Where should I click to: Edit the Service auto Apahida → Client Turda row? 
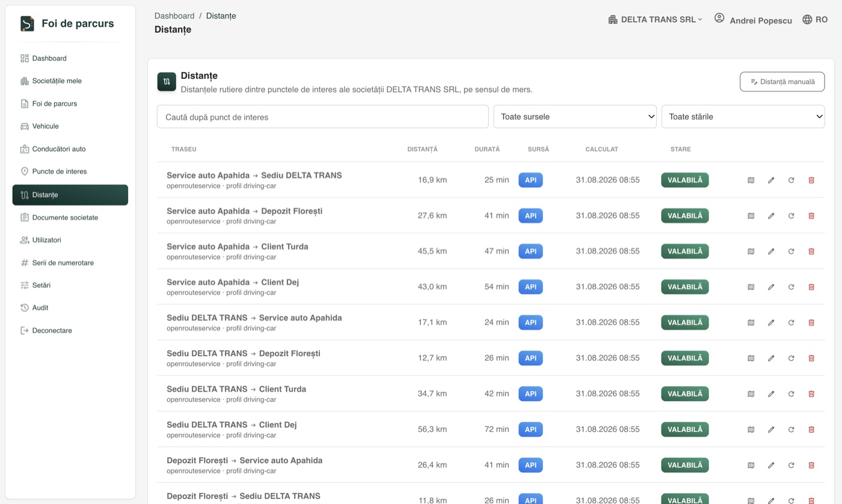coord(771,251)
